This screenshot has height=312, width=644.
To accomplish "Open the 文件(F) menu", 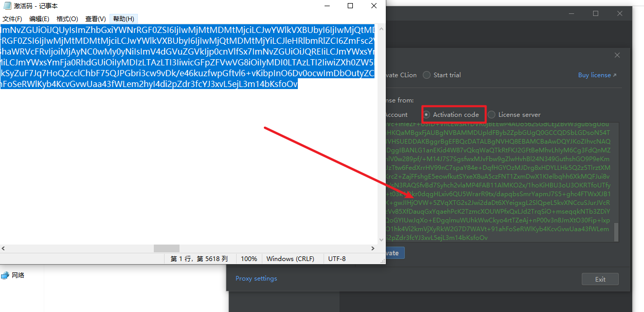I will pyautogui.click(x=12, y=19).
